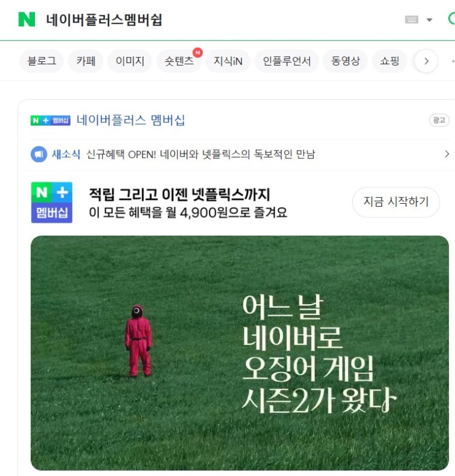Open the 인플루언서 tab

(x=287, y=61)
